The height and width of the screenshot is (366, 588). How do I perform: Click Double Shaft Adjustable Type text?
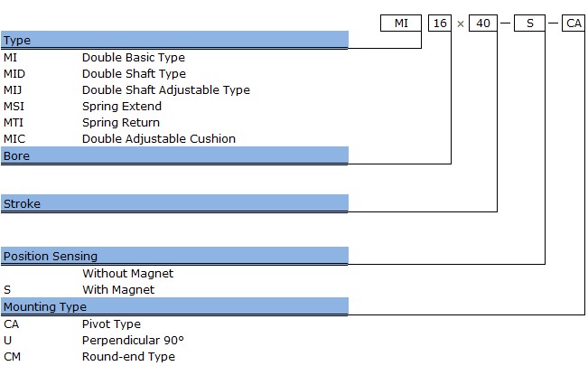click(166, 90)
